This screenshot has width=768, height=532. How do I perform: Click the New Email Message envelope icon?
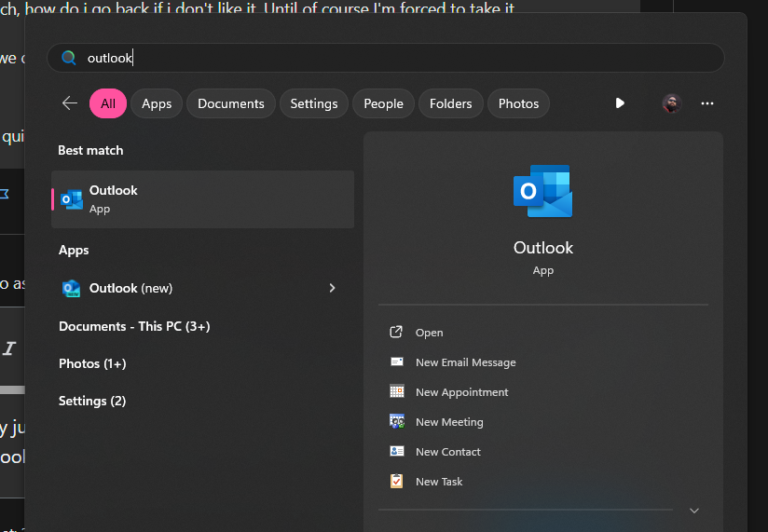pos(397,361)
